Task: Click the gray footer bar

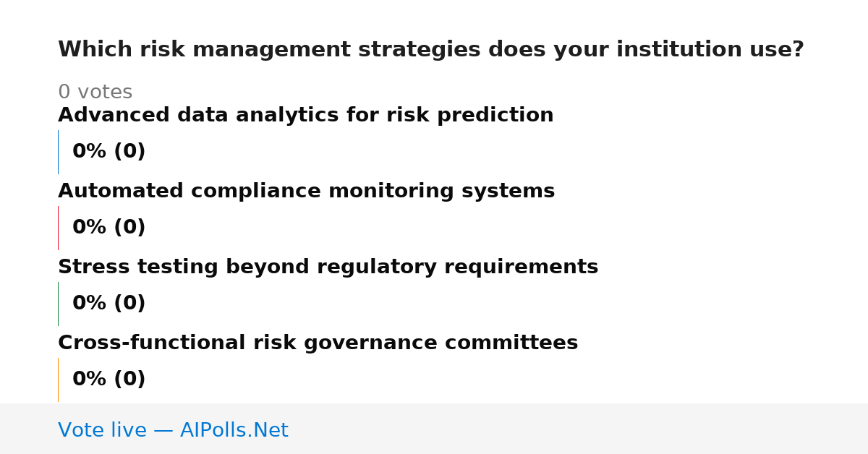Action: (434, 429)
